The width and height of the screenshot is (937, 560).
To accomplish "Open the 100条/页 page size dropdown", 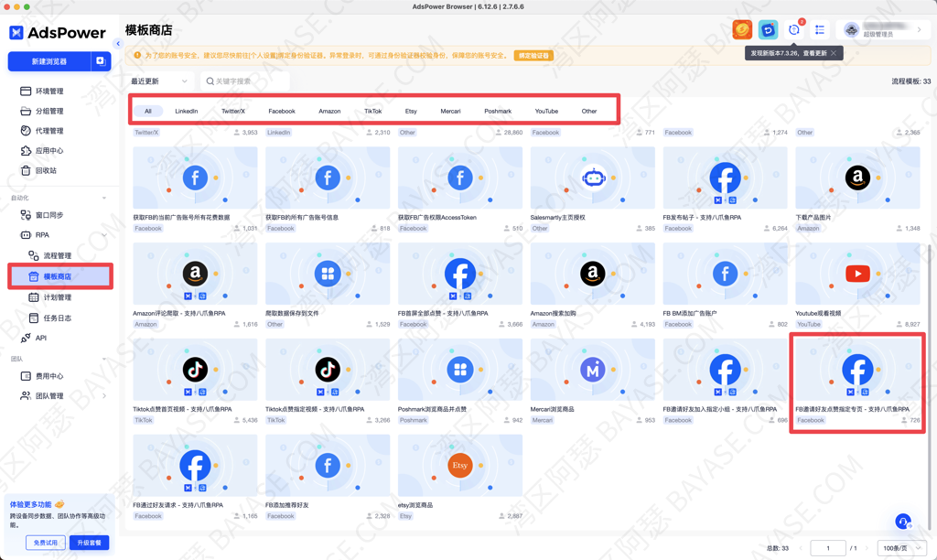I will [900, 548].
